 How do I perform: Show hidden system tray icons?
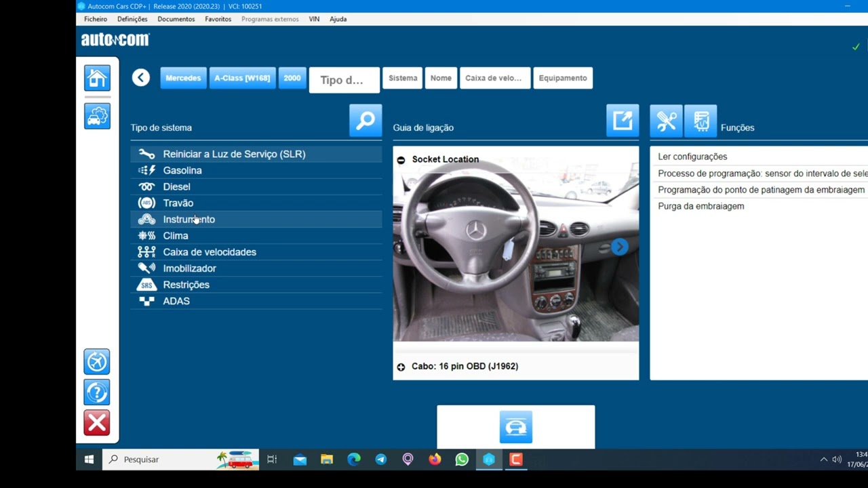tap(824, 460)
